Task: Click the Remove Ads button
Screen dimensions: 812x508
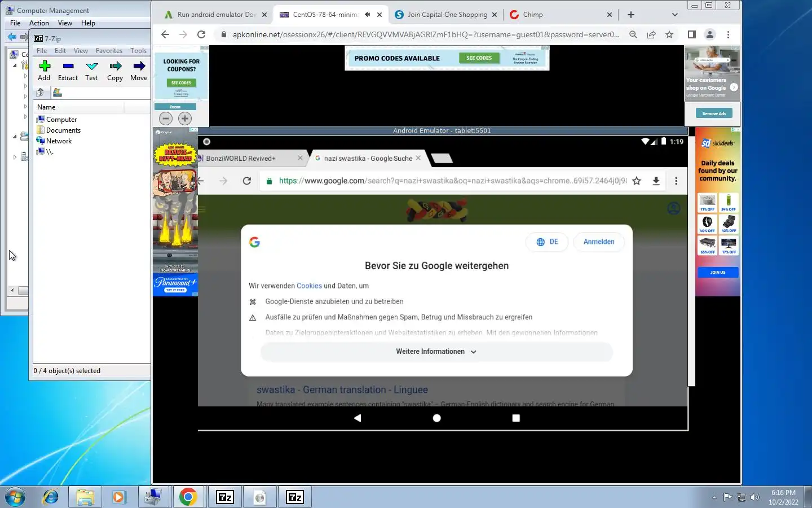Action: pyautogui.click(x=714, y=113)
